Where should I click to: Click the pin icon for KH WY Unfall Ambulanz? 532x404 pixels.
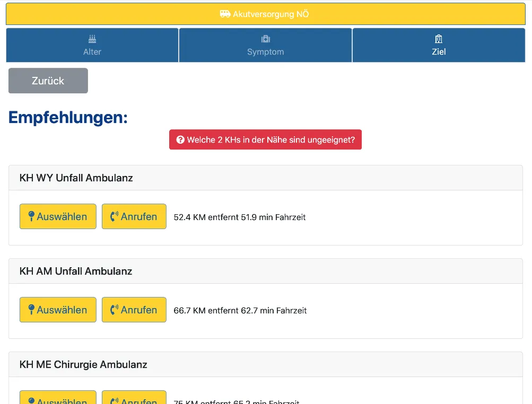coord(31,216)
